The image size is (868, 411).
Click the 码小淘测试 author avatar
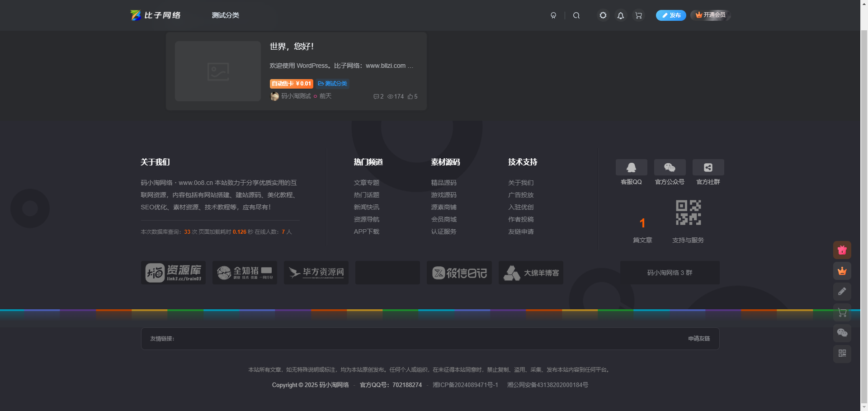point(274,96)
